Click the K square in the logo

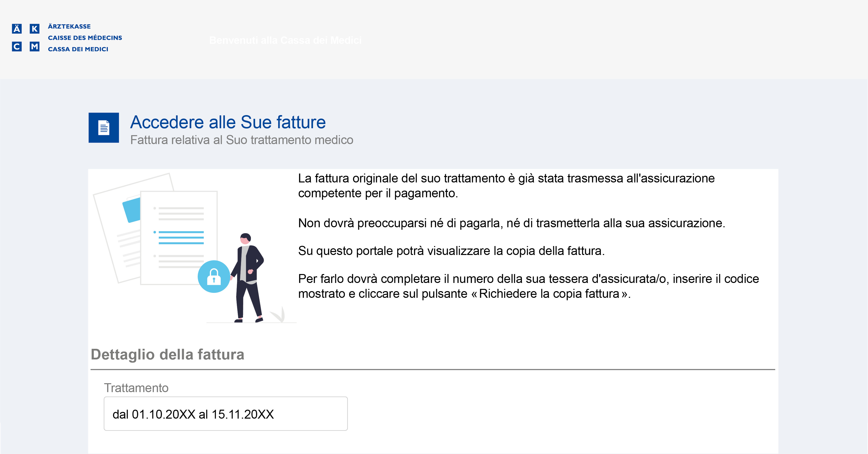[x=34, y=29]
